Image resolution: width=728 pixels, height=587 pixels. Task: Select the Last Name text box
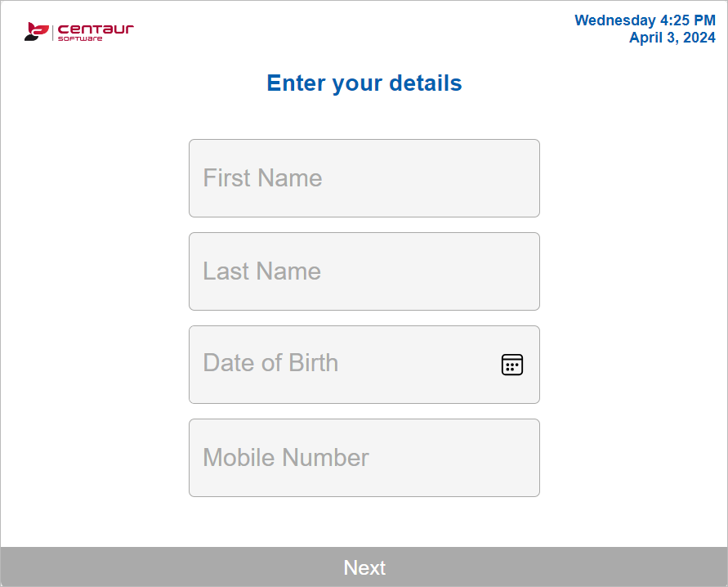364,271
